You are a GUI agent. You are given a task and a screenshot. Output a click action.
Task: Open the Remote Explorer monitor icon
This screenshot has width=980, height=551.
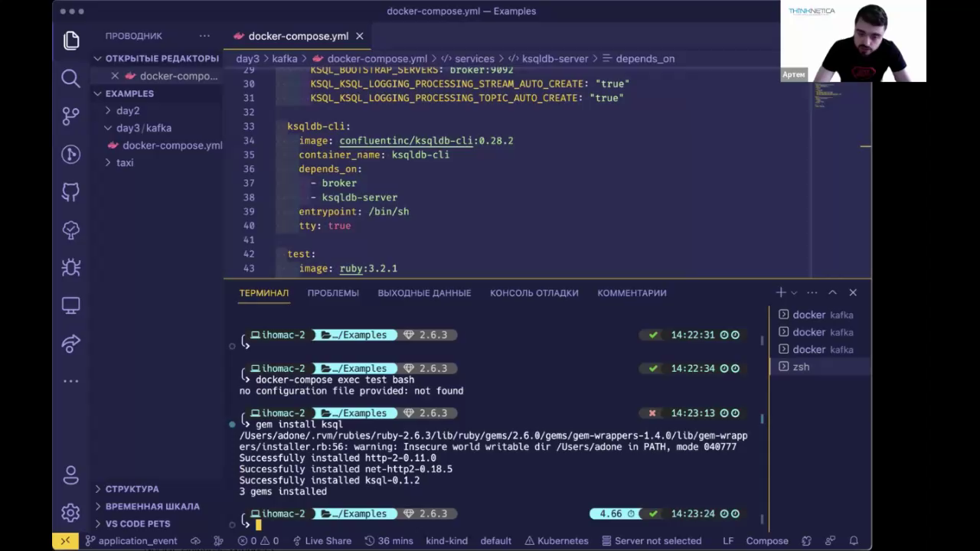click(x=70, y=305)
